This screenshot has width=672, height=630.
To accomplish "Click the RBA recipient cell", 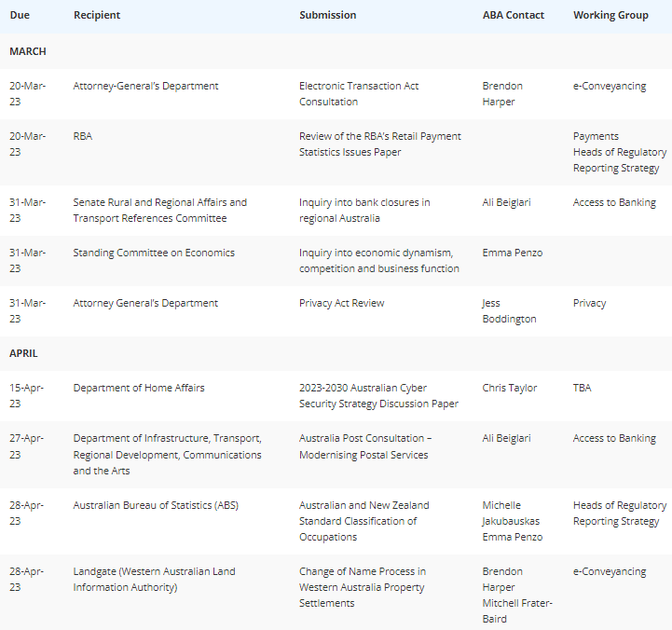I will click(x=83, y=136).
